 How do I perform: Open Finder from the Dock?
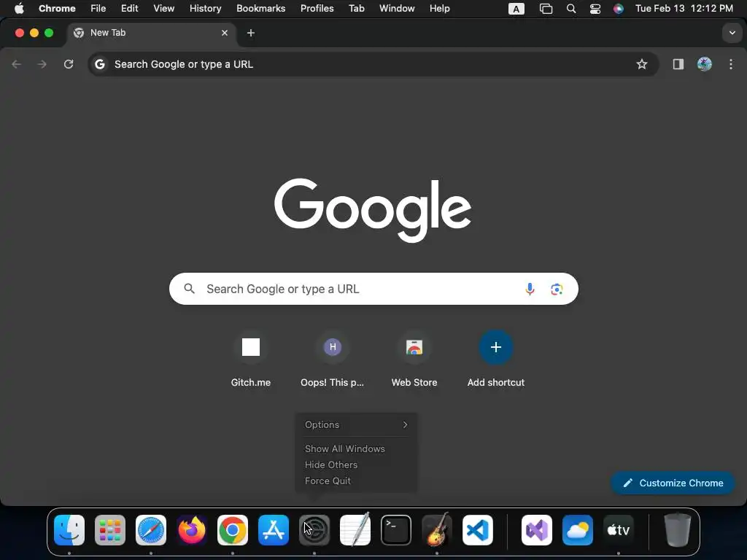click(x=69, y=530)
